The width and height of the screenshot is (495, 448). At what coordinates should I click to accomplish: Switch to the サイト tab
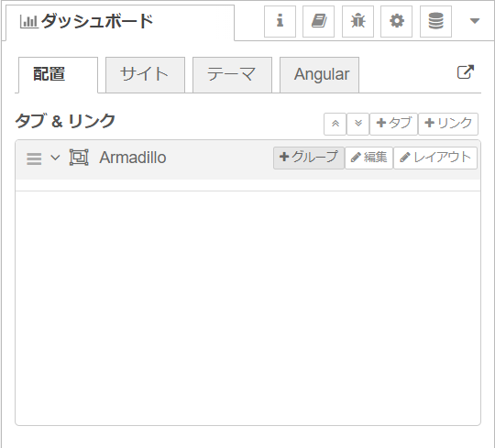(x=145, y=75)
